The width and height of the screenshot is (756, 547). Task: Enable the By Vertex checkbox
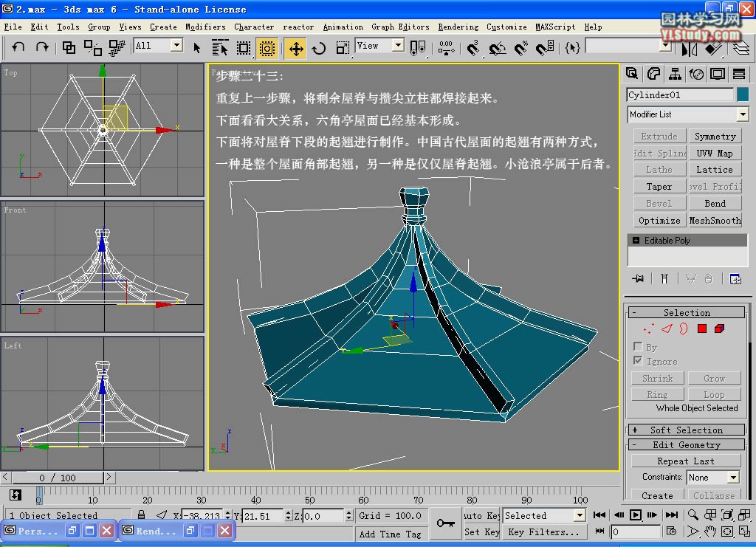pos(638,346)
